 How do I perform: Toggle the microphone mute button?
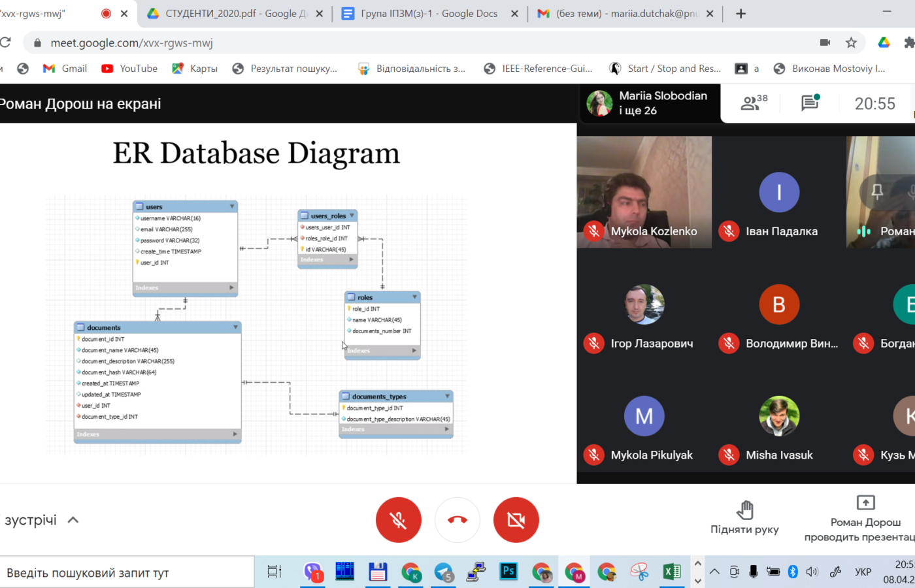[398, 520]
